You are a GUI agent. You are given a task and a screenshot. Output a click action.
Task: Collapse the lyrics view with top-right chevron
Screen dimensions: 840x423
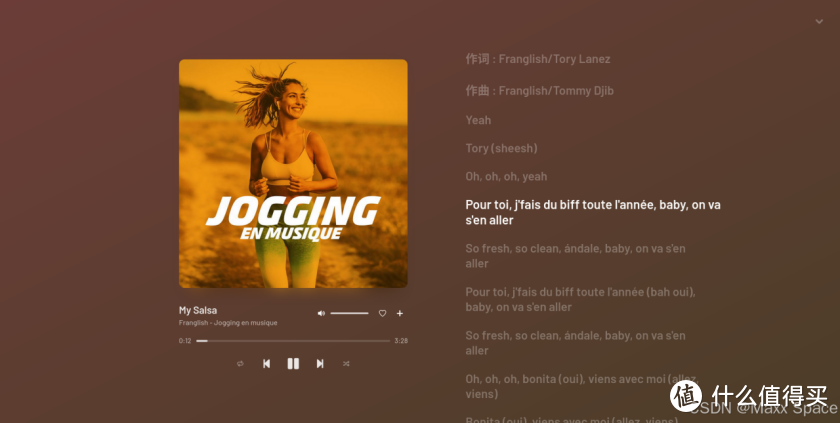819,21
